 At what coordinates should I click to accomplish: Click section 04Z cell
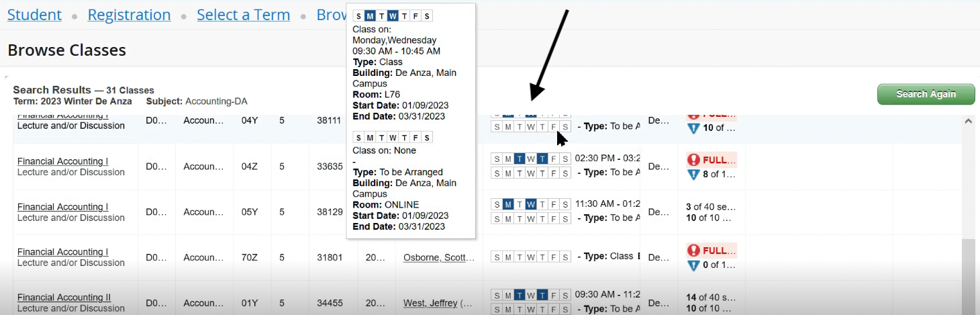point(249,167)
